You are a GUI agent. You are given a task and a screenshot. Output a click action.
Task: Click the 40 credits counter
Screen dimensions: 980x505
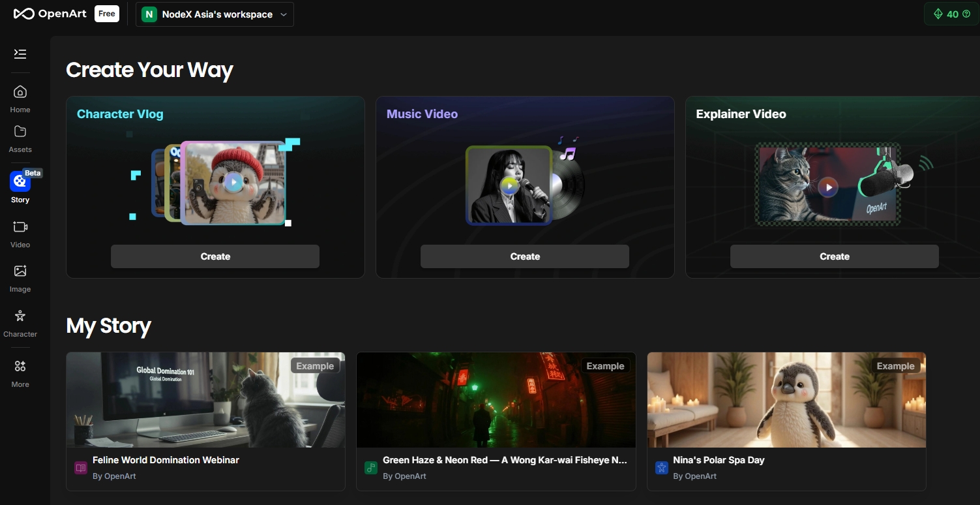[952, 14]
